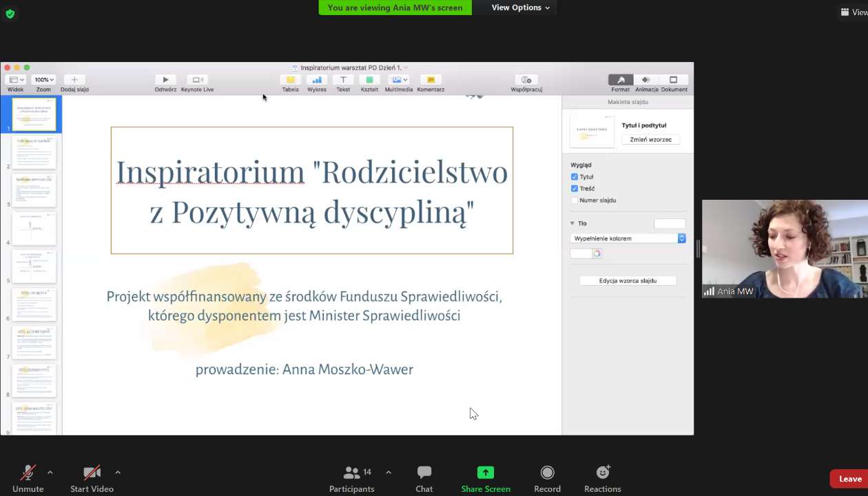The width and height of the screenshot is (868, 496).
Task: Open the Participants panel
Action: (x=352, y=473)
